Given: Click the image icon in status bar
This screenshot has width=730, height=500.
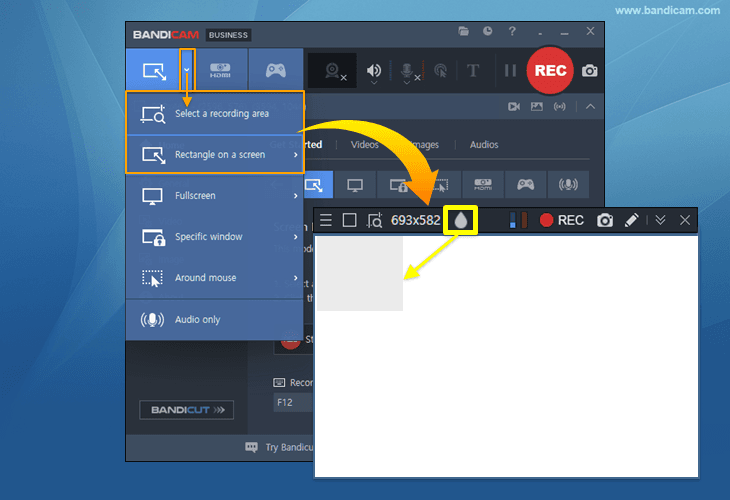Looking at the screenshot, I should click(x=537, y=107).
